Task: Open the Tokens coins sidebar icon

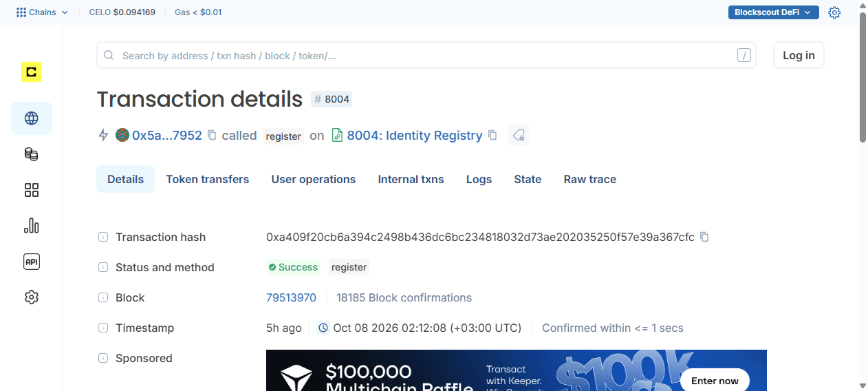Action: point(31,154)
